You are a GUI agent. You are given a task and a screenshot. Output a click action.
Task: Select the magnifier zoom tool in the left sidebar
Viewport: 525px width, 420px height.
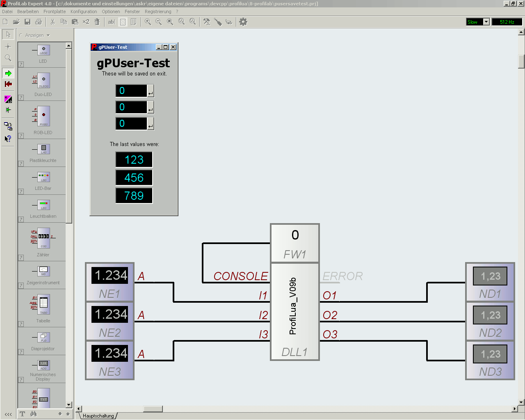pos(8,58)
